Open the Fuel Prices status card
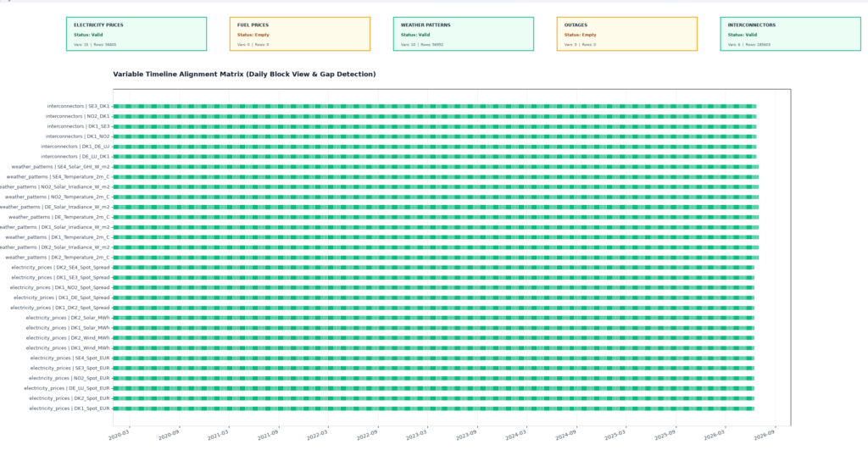This screenshot has height=450, width=868. pos(300,34)
